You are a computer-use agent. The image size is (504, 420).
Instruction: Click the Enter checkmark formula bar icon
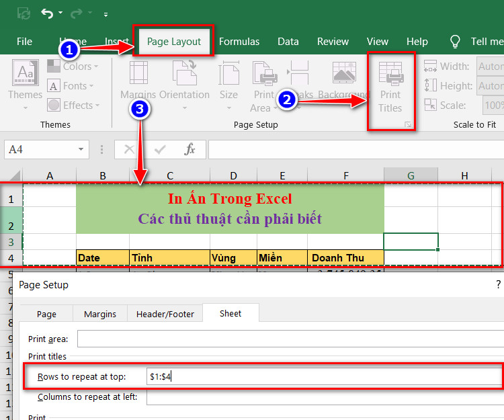click(160, 149)
